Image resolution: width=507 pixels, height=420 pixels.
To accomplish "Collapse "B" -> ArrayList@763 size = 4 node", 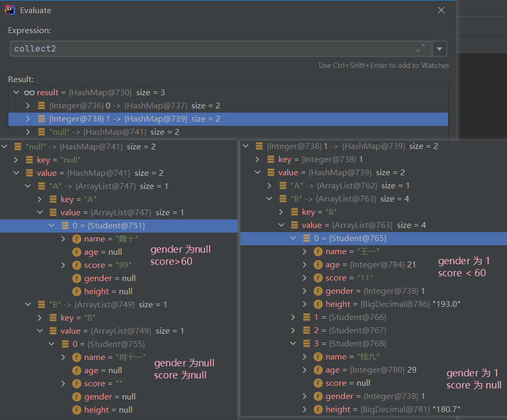I will pyautogui.click(x=269, y=198).
